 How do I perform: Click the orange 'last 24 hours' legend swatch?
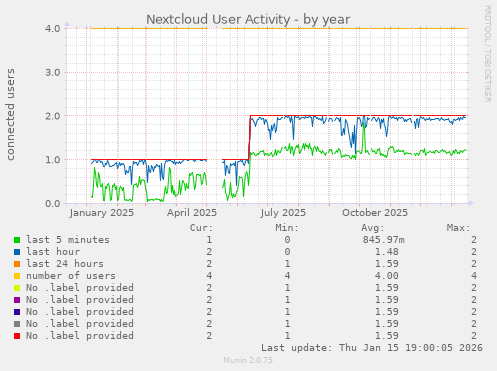[x=17, y=264]
